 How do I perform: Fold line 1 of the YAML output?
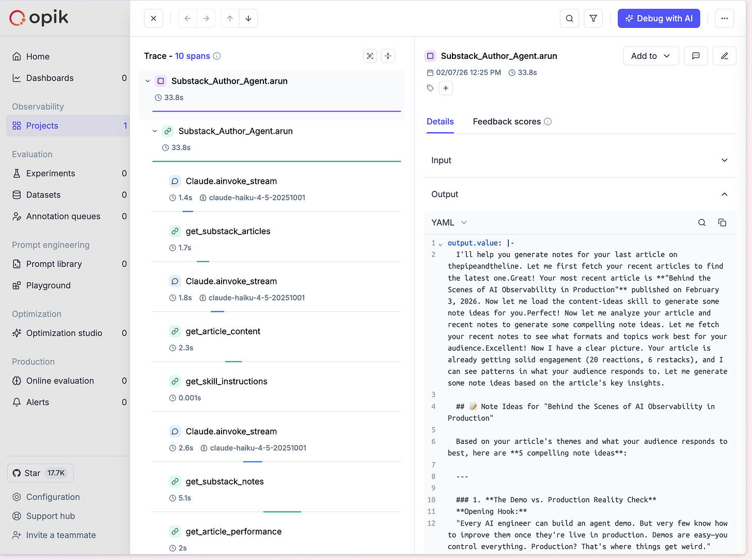coord(441,244)
